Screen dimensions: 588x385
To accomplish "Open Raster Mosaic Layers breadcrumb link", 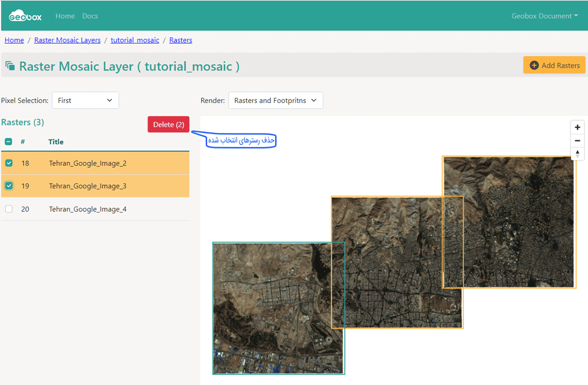I will [x=67, y=40].
